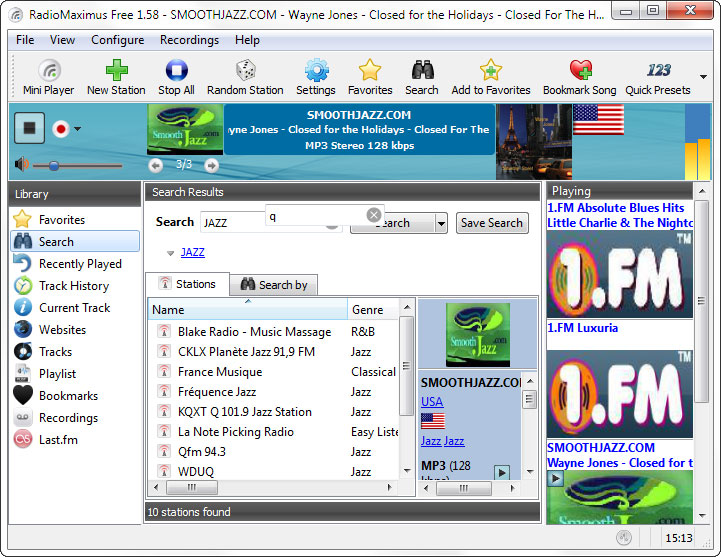721x557 pixels.
Task: Click the JAZZ search field
Action: 233,223
